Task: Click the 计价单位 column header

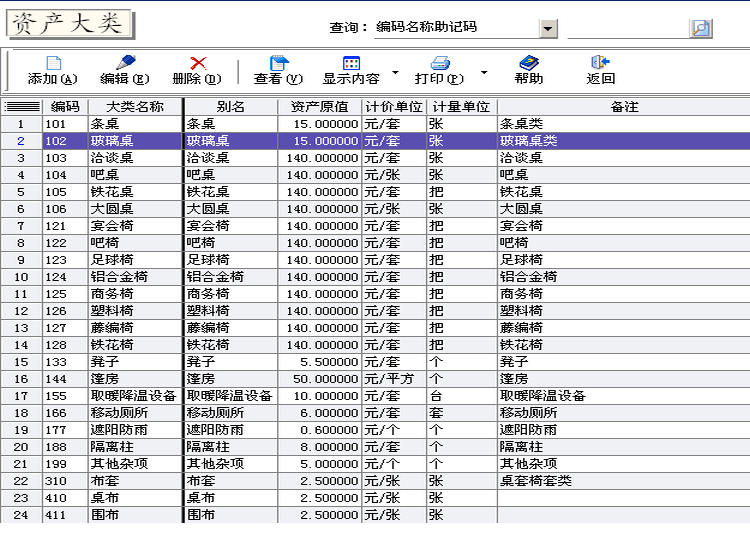Action: click(394, 107)
